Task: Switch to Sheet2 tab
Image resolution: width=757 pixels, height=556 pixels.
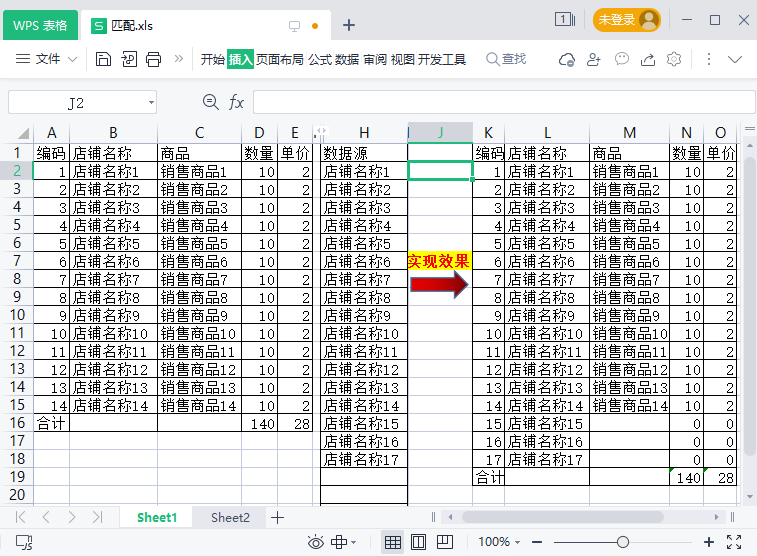Action: point(230,517)
